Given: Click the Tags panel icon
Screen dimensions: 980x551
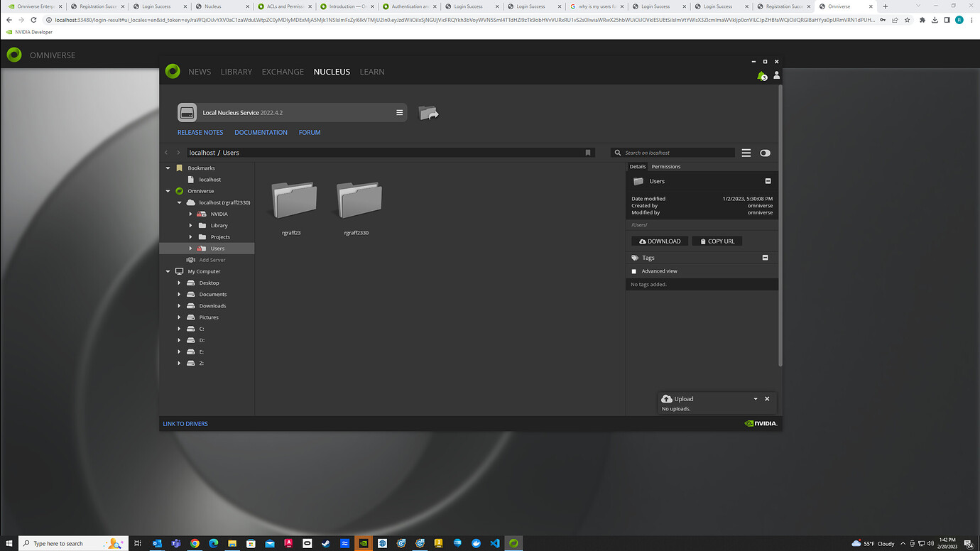Looking at the screenshot, I should pos(636,257).
